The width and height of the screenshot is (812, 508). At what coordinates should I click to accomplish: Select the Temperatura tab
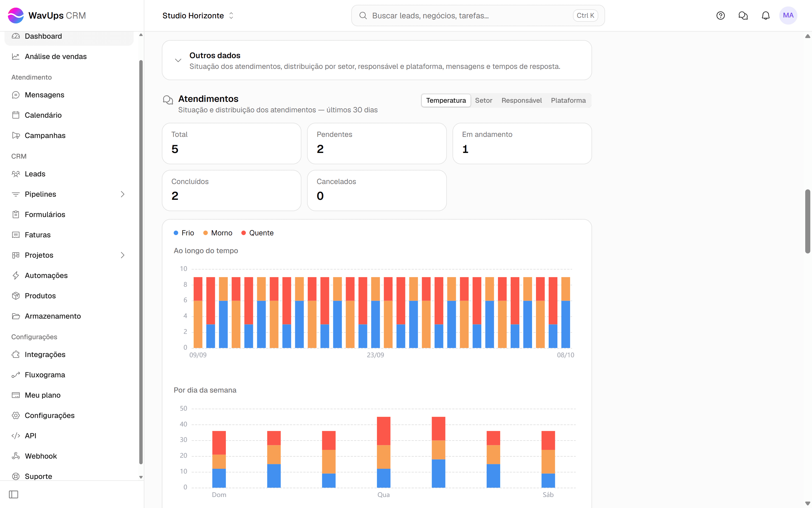446,100
